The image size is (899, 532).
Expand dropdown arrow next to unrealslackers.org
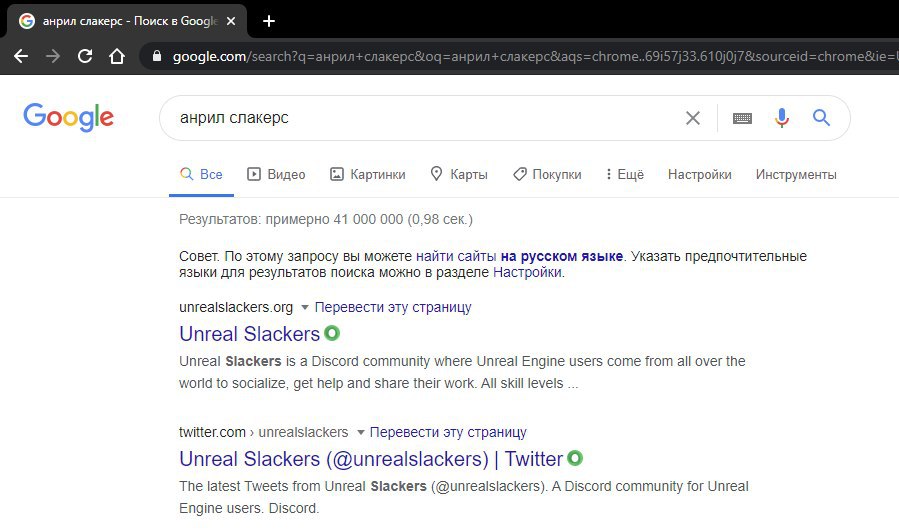click(305, 308)
